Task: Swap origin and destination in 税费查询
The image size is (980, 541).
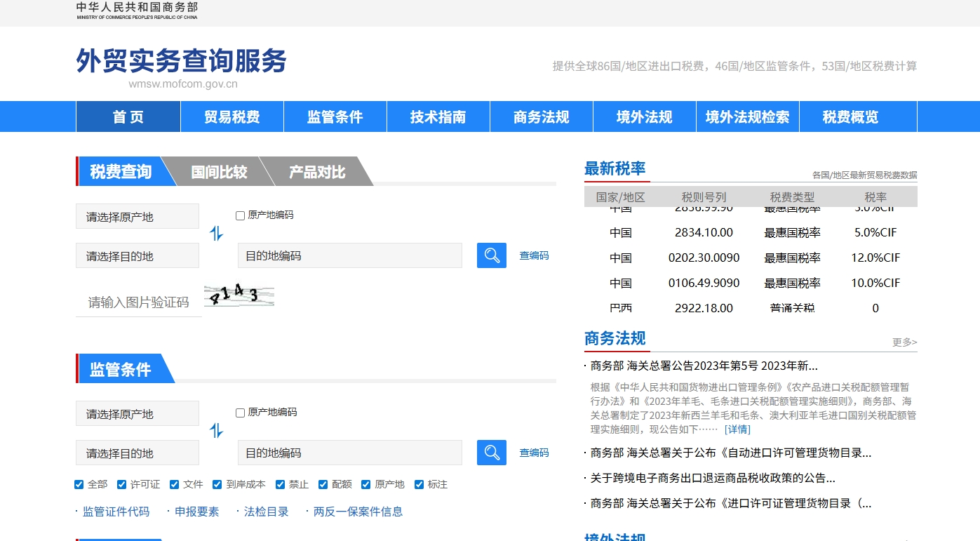Action: [217, 234]
